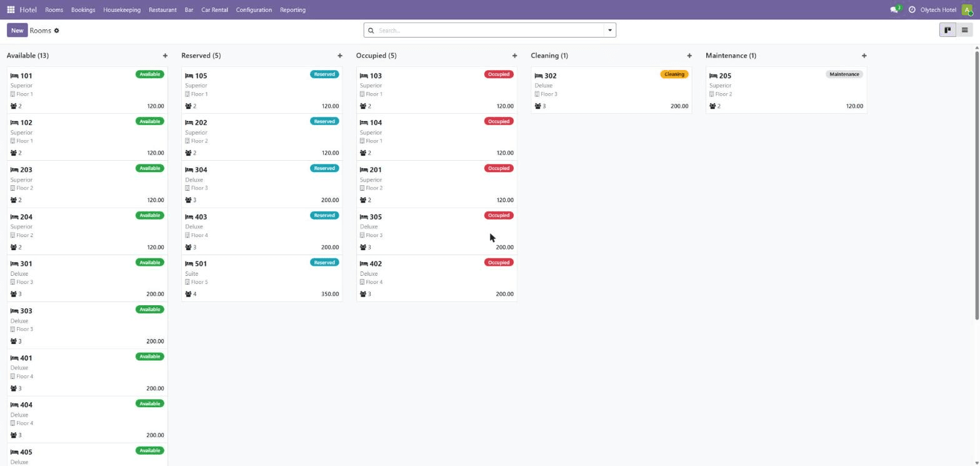Click the bed icon of room 101
The image size is (980, 466).
tap(14, 76)
